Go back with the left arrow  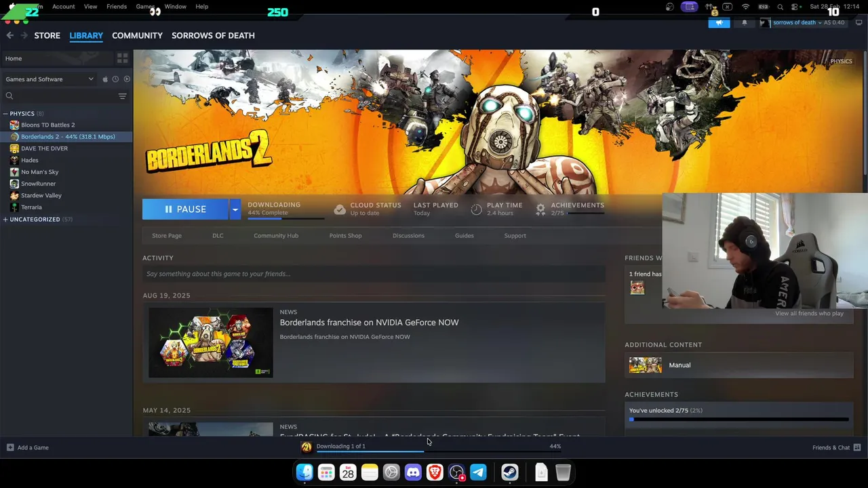[9, 35]
